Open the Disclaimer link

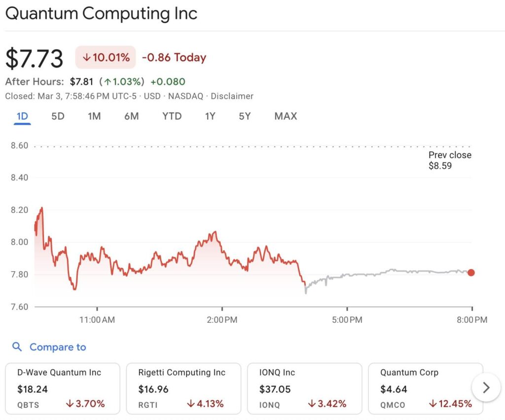coord(232,96)
